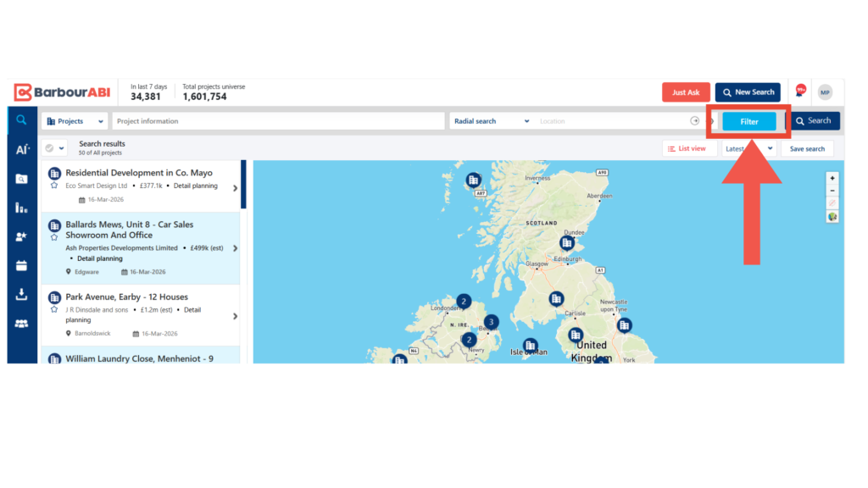The image size is (868, 488).
Task: Select the search tab in the sidebar
Action: click(22, 120)
